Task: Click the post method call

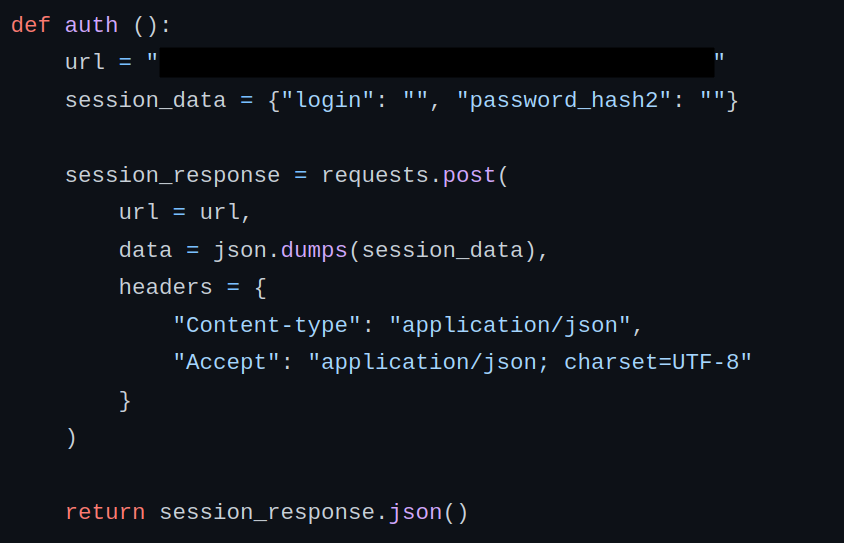Action: point(469,175)
